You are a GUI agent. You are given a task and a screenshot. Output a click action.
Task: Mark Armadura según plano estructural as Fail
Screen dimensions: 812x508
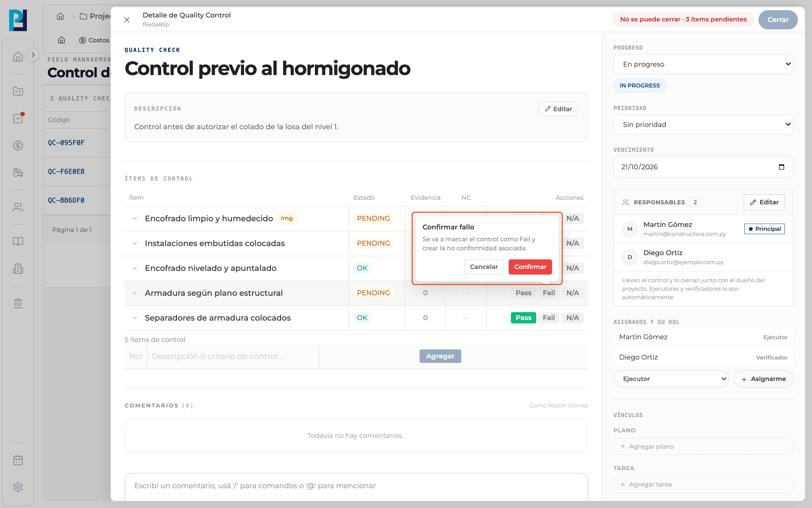tap(549, 293)
